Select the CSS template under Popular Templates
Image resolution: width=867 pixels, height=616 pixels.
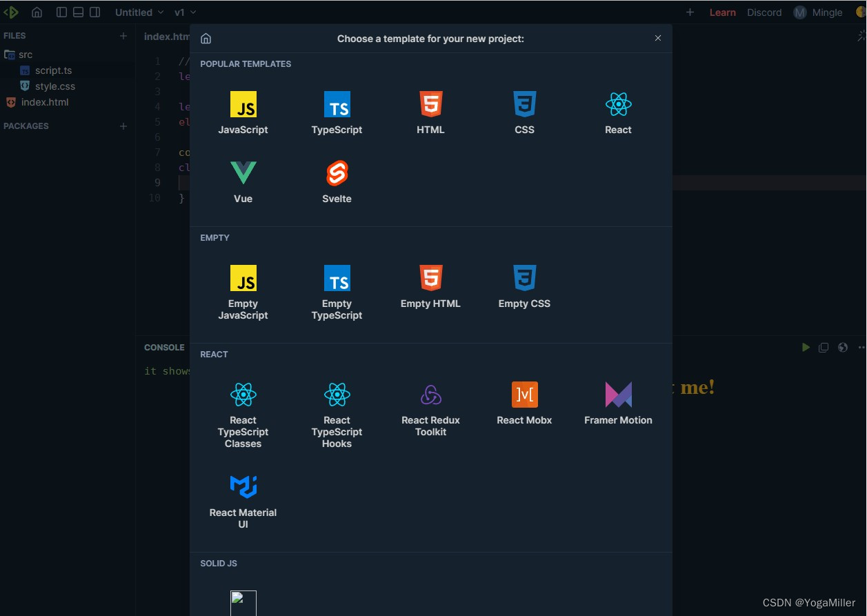pyautogui.click(x=524, y=113)
